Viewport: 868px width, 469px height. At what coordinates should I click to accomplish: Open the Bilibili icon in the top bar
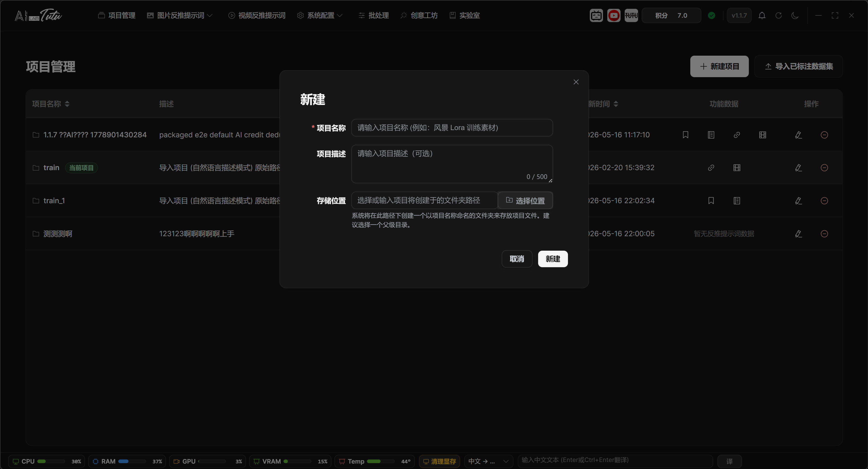tap(596, 16)
